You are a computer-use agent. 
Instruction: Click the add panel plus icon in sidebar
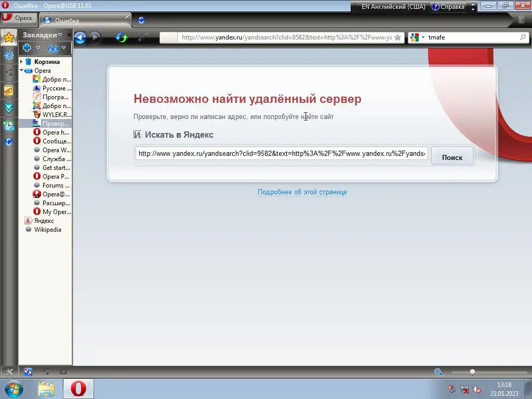coord(9,141)
